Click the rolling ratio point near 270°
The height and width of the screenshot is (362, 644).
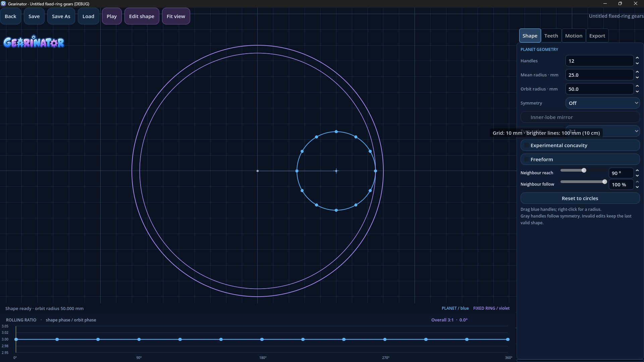tap(385, 340)
